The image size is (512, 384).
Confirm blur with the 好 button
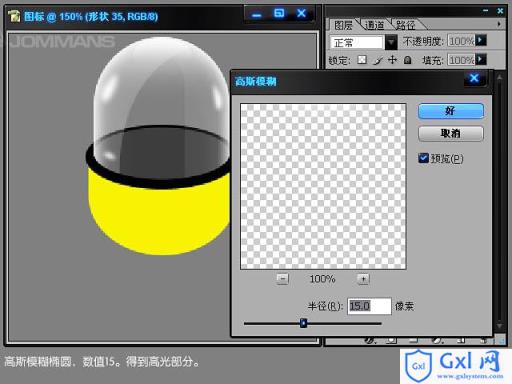[451, 111]
